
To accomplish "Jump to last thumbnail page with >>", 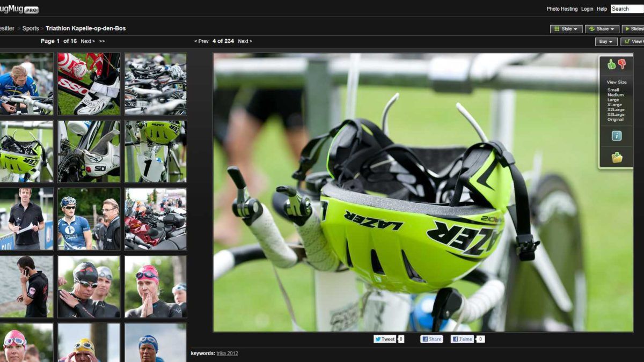I will [x=102, y=41].
